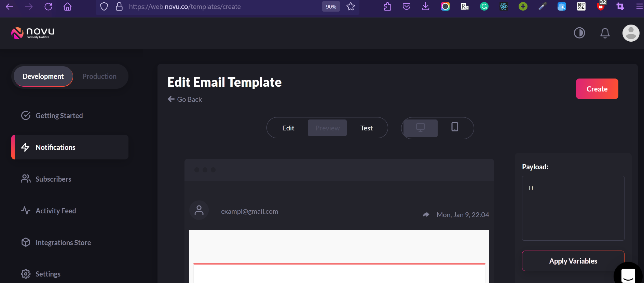
Task: Open Activity Feed in sidebar
Action: [x=70, y=211]
